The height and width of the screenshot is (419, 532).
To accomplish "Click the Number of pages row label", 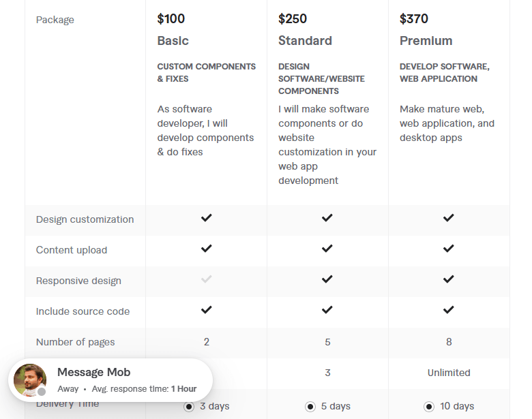I will [75, 342].
